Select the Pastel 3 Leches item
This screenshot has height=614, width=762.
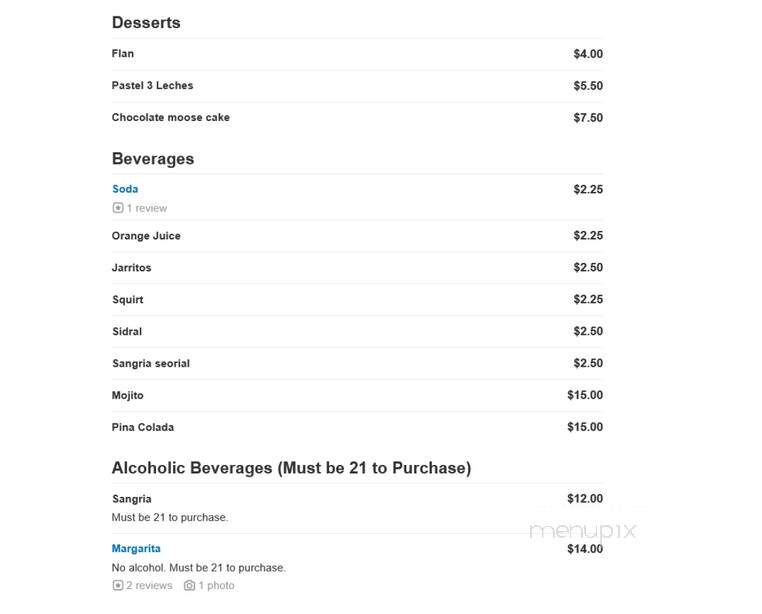(152, 86)
